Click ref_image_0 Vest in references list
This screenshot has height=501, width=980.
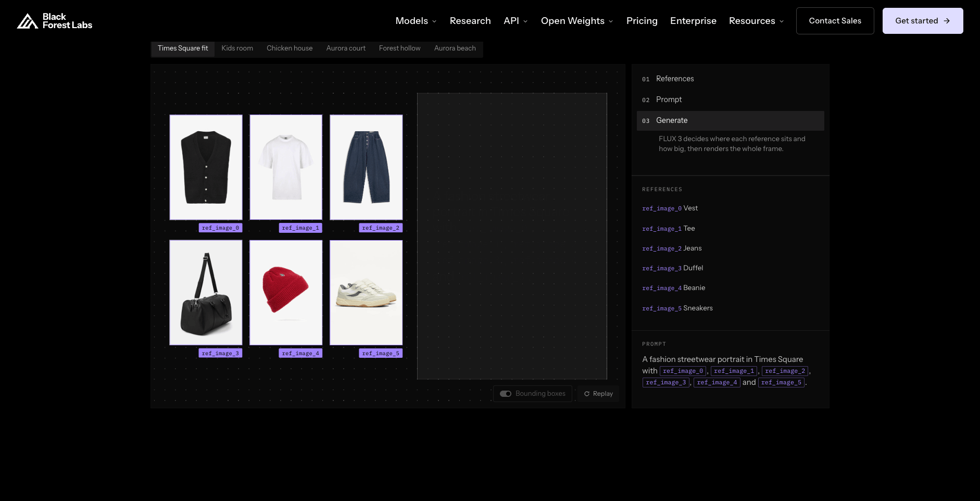(670, 208)
